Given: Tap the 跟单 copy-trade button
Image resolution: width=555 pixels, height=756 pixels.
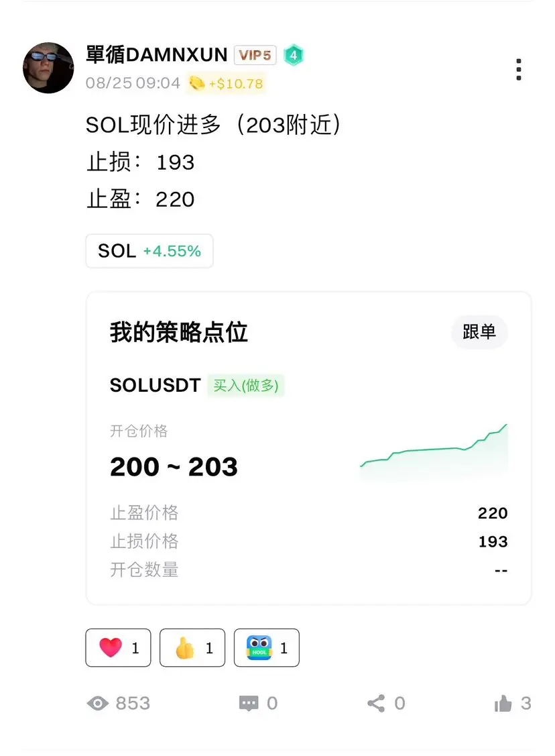Looking at the screenshot, I should [479, 331].
